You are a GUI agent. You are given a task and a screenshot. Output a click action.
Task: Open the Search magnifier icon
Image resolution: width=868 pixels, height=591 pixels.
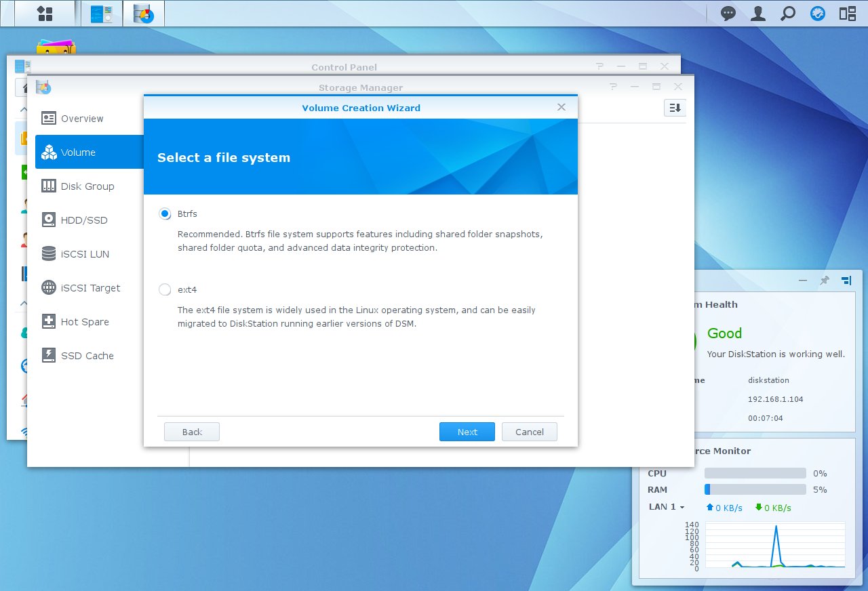point(788,14)
